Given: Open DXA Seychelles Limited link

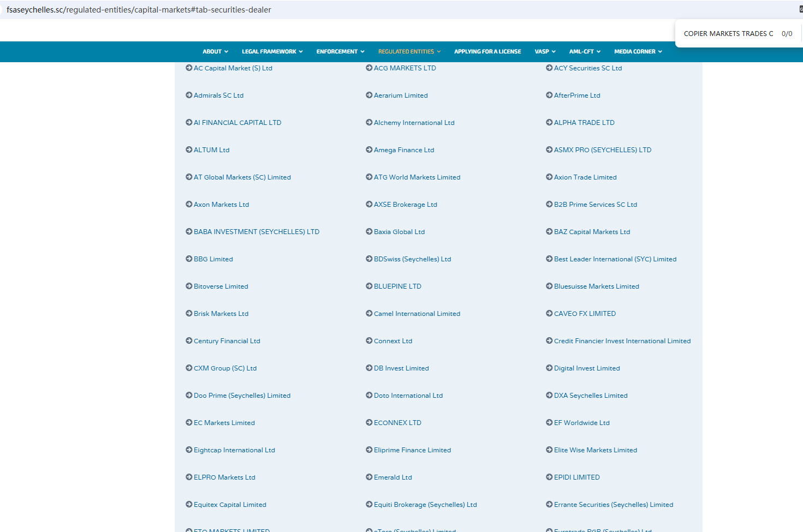Looking at the screenshot, I should (591, 396).
